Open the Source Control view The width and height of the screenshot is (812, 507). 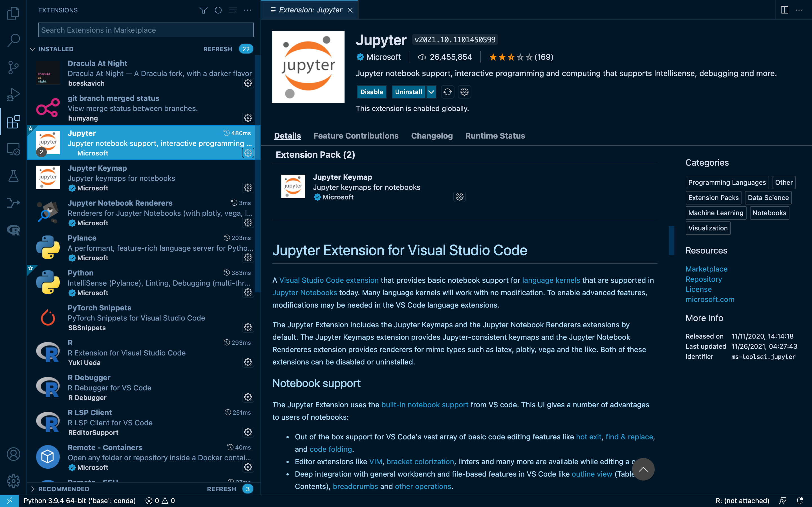[x=14, y=67]
